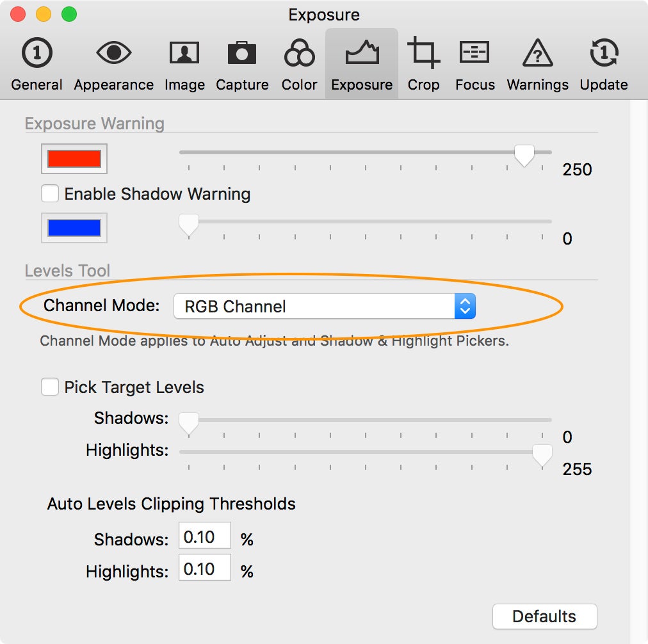This screenshot has width=648, height=644.
Task: Click the Shadows clipping threshold field
Action: click(204, 537)
